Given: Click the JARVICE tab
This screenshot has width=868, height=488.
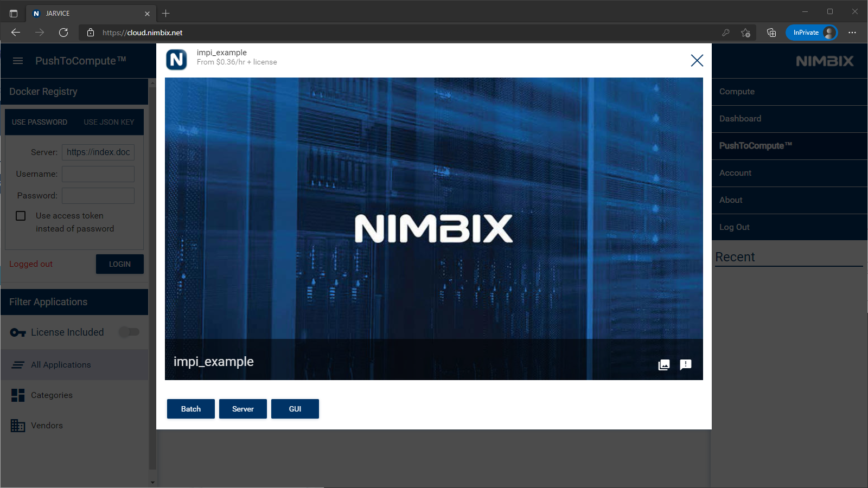Looking at the screenshot, I should [x=91, y=14].
